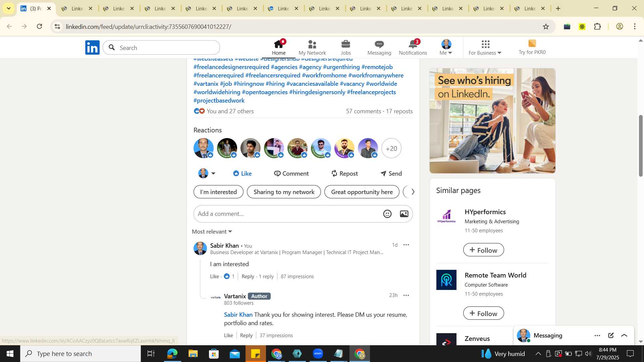The image size is (644, 362).
Task: Expand the Me profile menu
Action: coord(446,47)
